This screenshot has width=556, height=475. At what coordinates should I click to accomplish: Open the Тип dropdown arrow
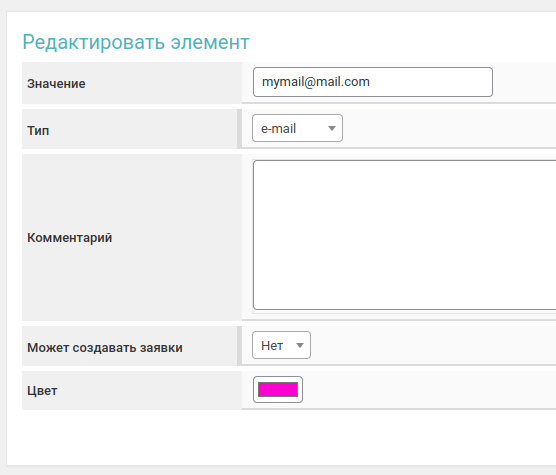(x=332, y=128)
